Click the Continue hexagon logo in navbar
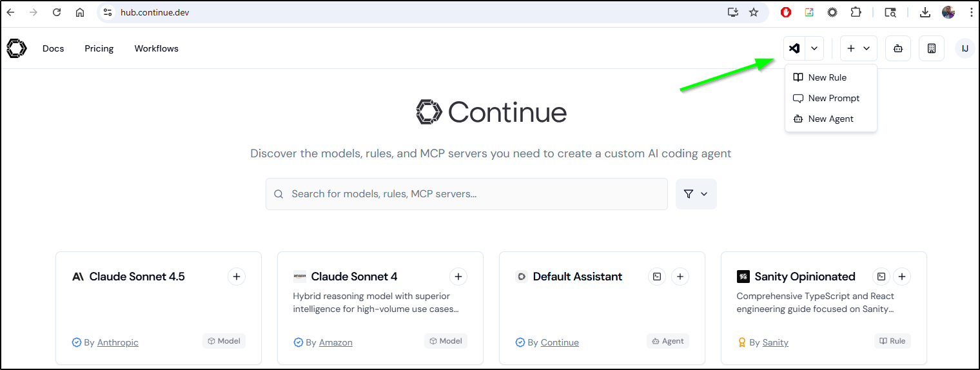 (x=17, y=48)
